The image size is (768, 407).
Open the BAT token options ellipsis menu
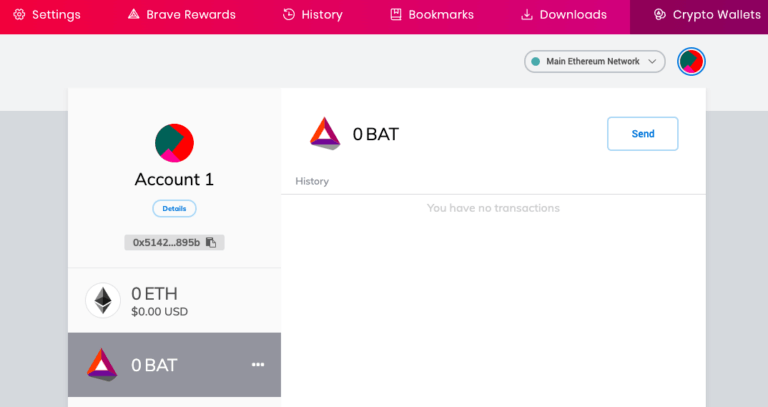pyautogui.click(x=258, y=365)
